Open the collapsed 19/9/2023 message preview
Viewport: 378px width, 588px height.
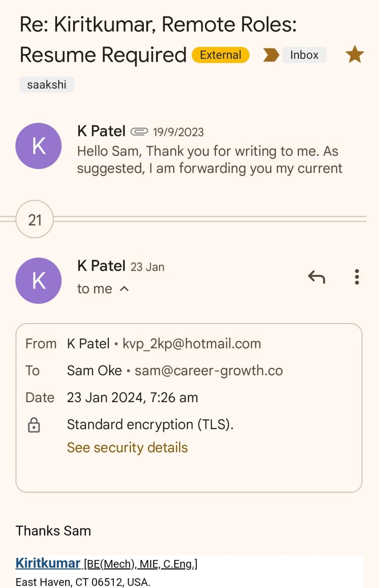coord(209,160)
